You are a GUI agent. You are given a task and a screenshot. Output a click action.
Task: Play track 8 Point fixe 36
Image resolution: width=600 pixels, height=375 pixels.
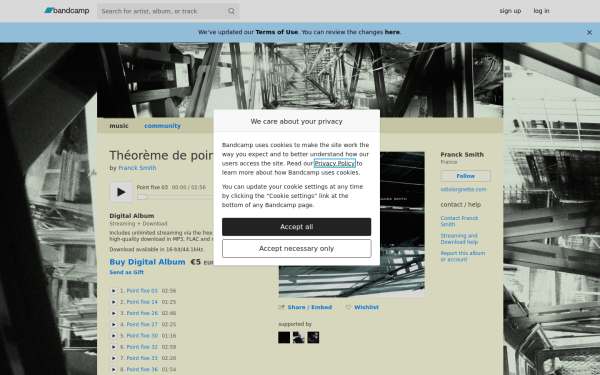113,369
